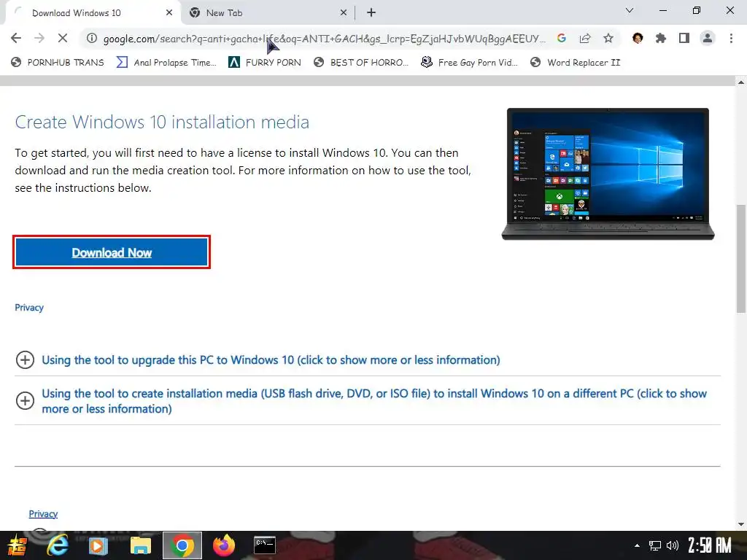
Task: Expand create installation media section
Action: [374, 401]
